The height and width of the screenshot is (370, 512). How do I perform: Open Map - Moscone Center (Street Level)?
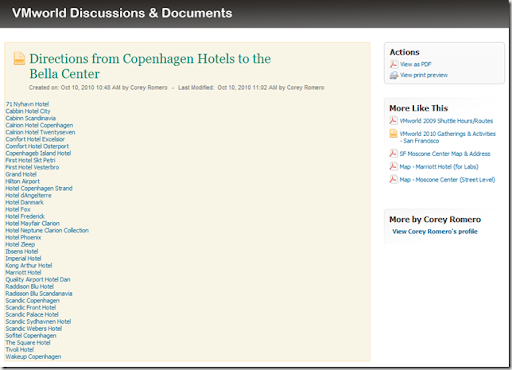(x=447, y=180)
